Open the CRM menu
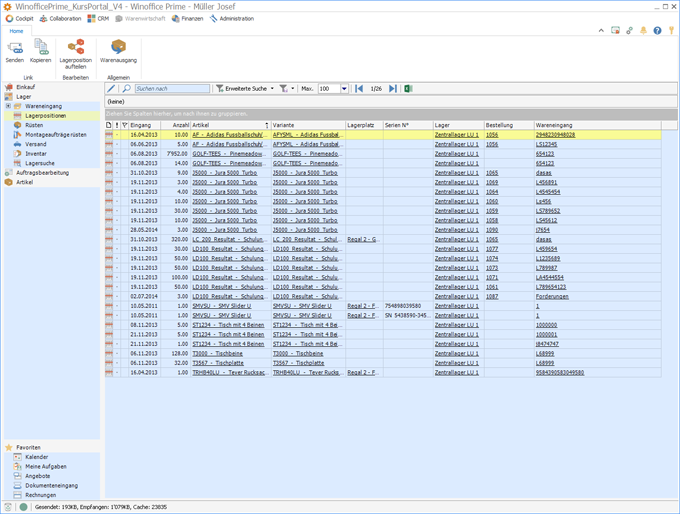 pos(98,19)
